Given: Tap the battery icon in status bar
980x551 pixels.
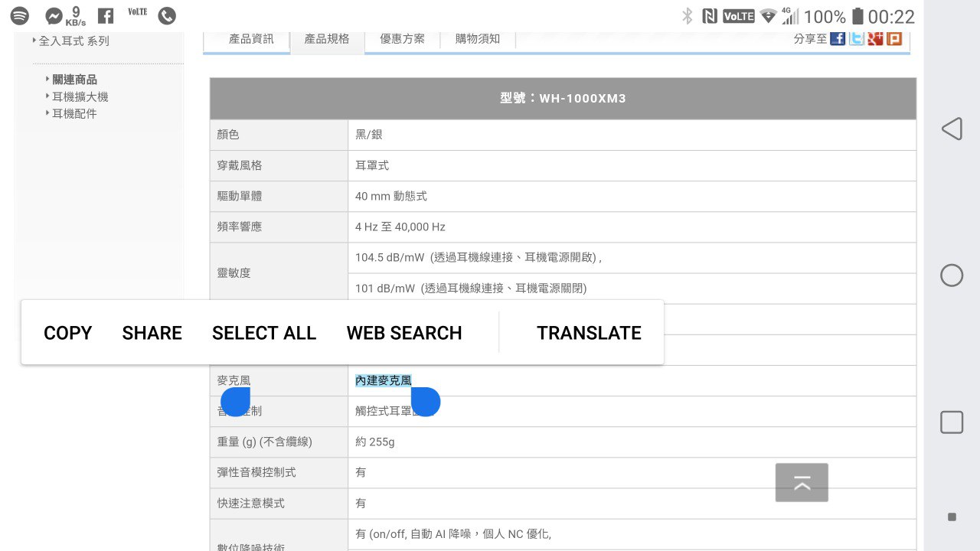Looking at the screenshot, I should [x=858, y=16].
